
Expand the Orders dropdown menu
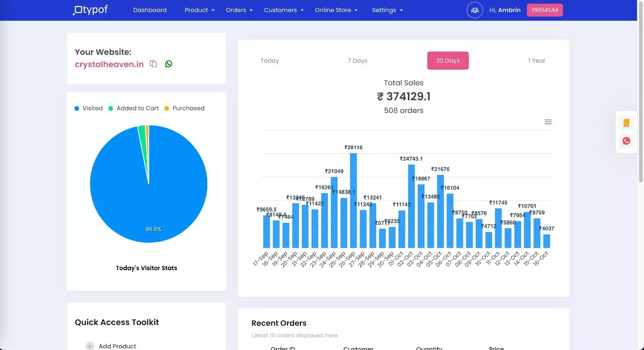pos(239,10)
